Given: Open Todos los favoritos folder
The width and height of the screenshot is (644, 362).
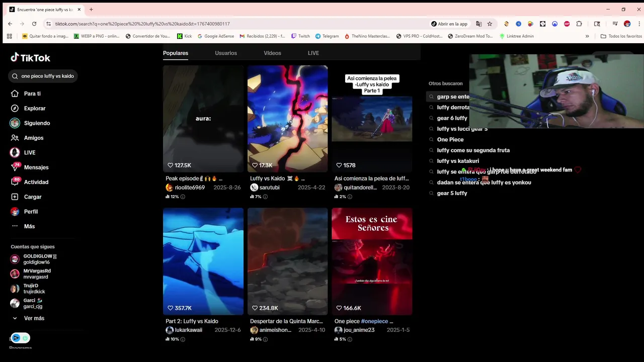Looking at the screenshot, I should [621, 36].
